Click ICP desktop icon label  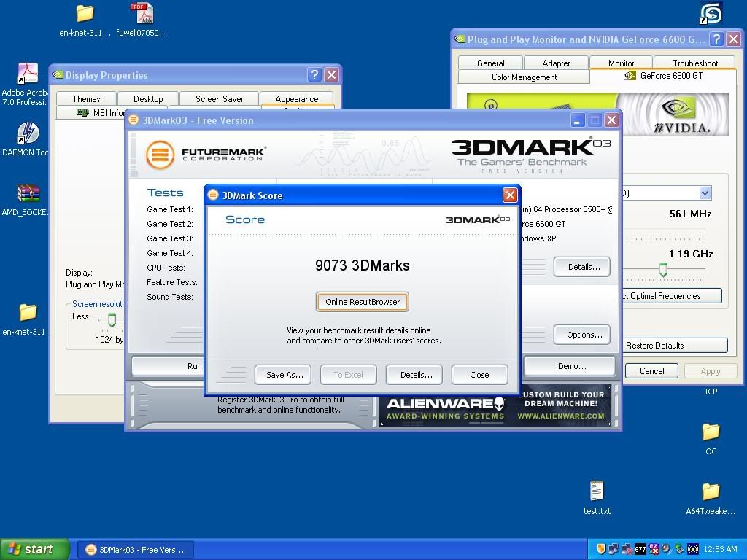(x=711, y=392)
